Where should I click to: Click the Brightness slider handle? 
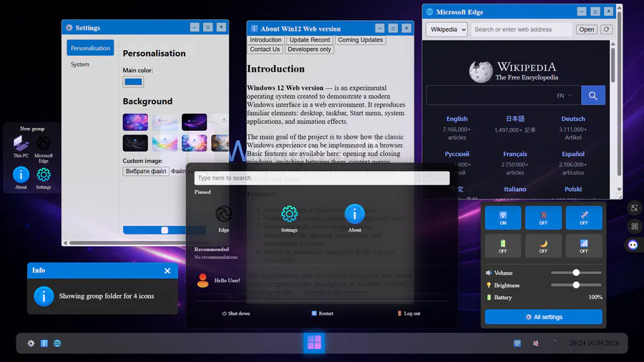click(x=576, y=285)
